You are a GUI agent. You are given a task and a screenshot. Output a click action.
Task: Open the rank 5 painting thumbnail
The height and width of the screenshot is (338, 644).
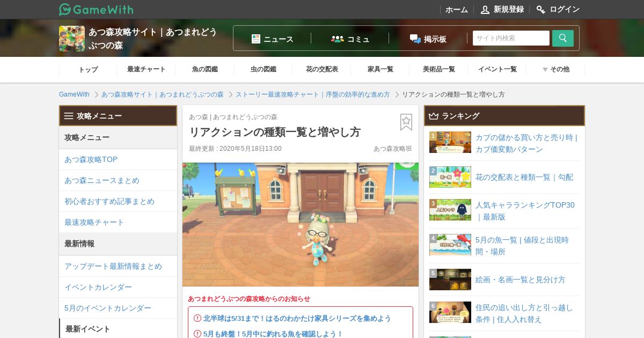pyautogui.click(x=450, y=280)
